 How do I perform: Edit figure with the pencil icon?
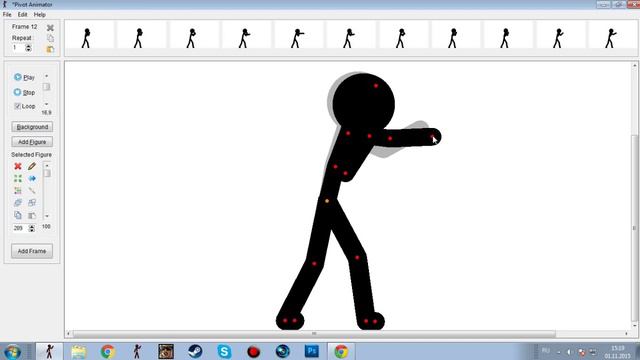(32, 166)
